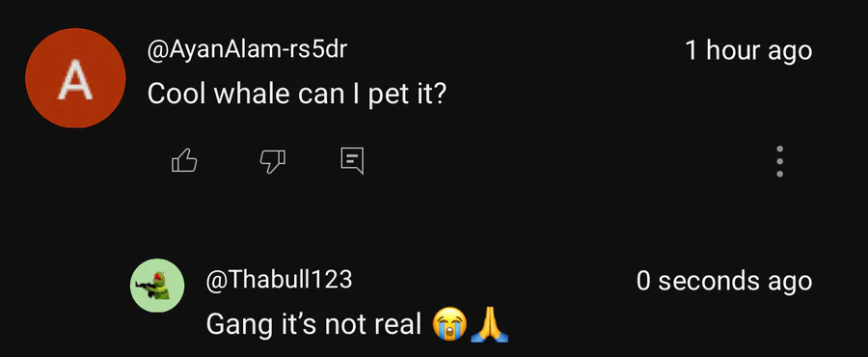Click the letter A inside the orange avatar
This screenshot has height=357, width=868.
[75, 82]
